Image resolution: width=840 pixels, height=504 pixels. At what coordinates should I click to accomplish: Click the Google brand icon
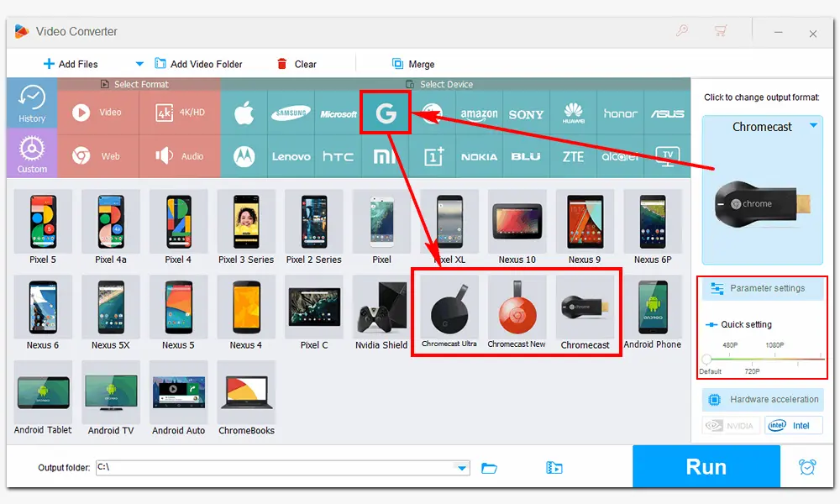click(386, 113)
